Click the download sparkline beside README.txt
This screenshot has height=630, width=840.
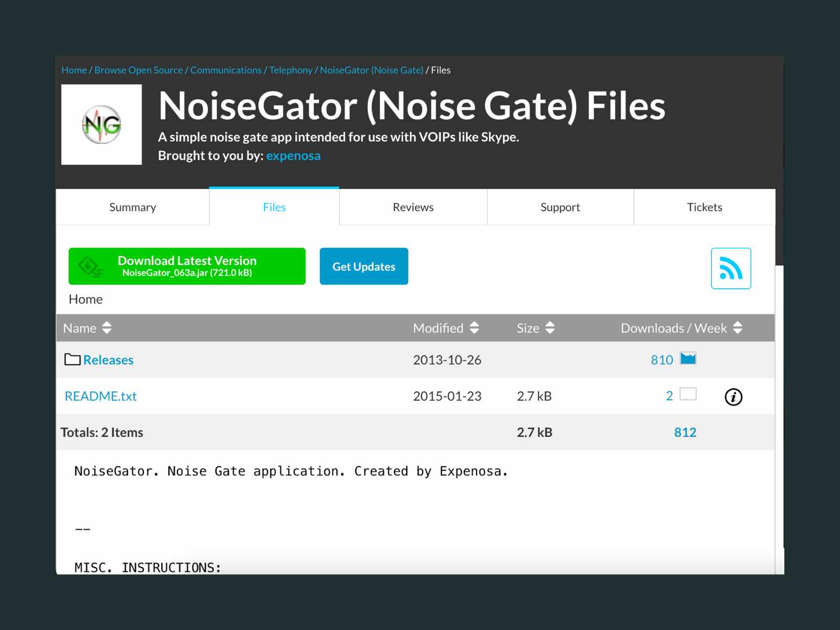[x=688, y=394]
